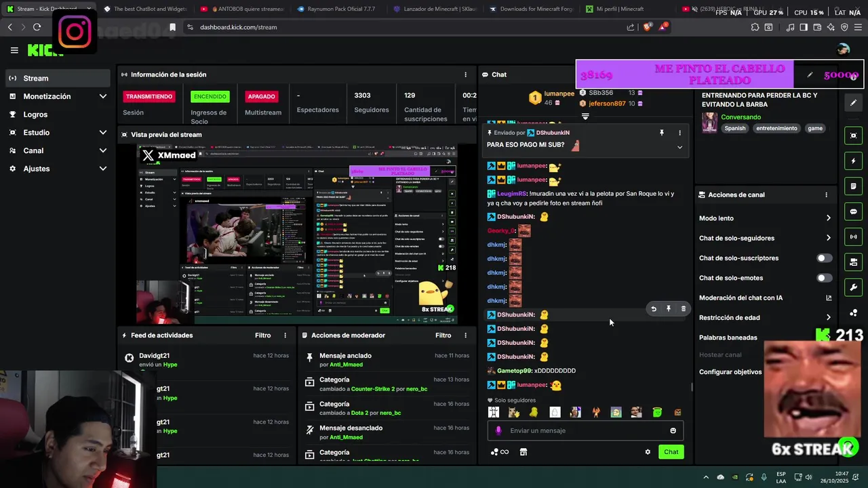Viewport: 868px width, 488px height.
Task: Open the Stream section in sidebar
Action: [57, 78]
